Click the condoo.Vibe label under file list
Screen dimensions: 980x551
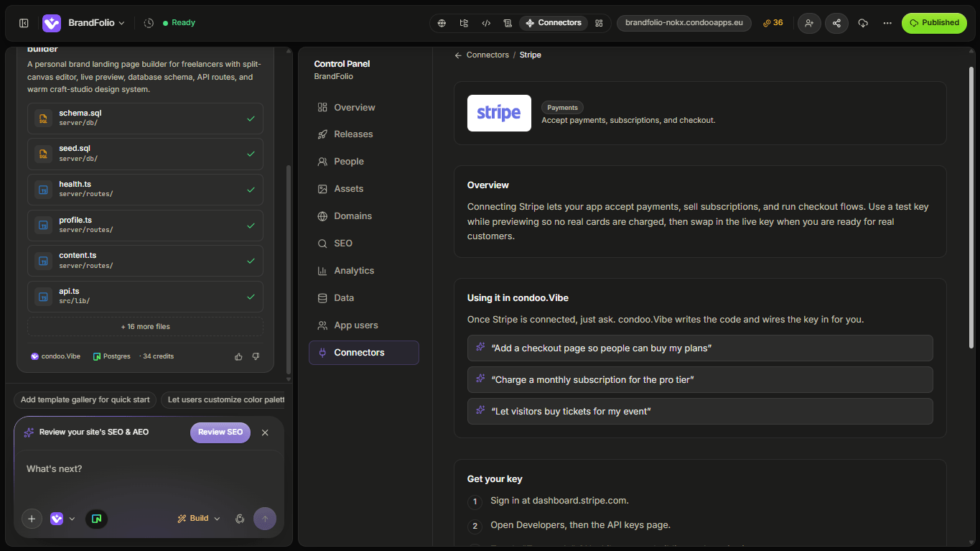tap(56, 356)
